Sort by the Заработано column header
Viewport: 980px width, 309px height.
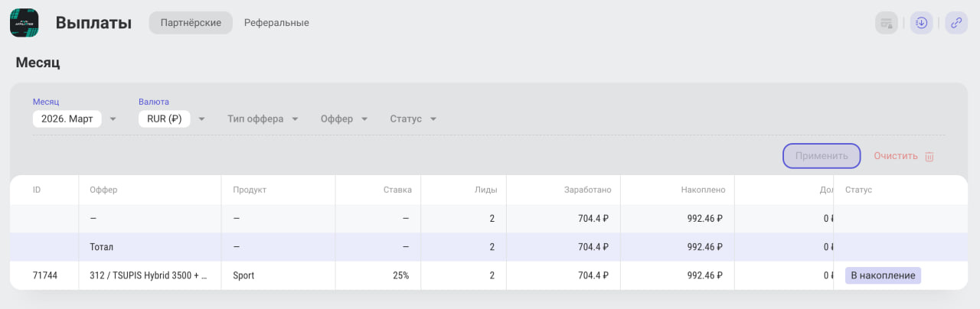click(x=587, y=190)
